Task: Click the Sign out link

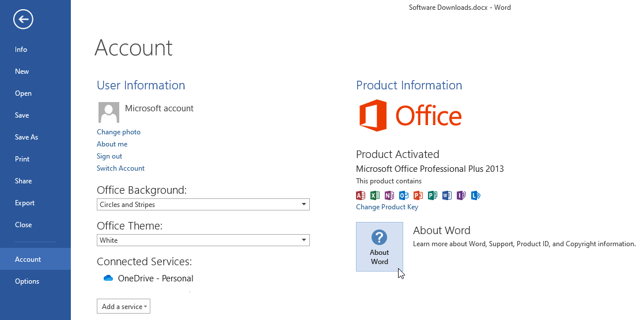Action: point(109,156)
